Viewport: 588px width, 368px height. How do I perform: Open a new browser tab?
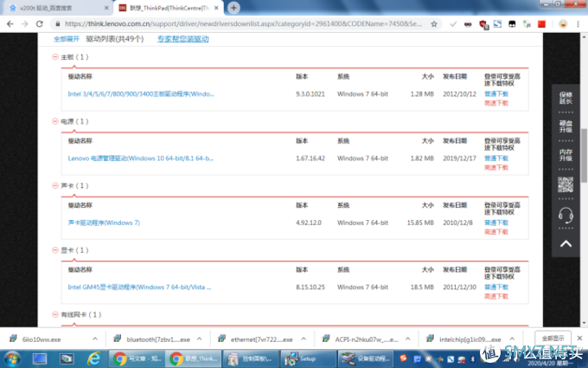click(233, 8)
